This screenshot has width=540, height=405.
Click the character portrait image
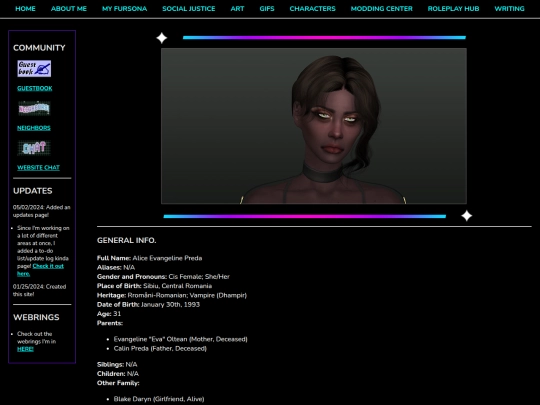click(314, 126)
